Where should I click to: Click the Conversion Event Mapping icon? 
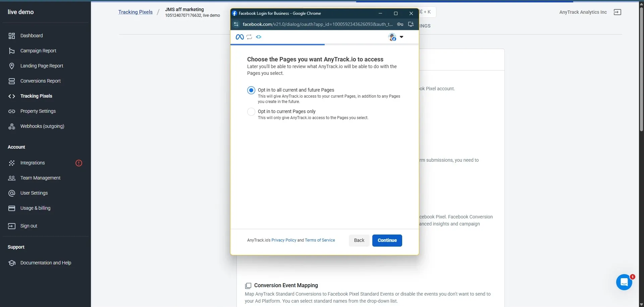(248, 286)
